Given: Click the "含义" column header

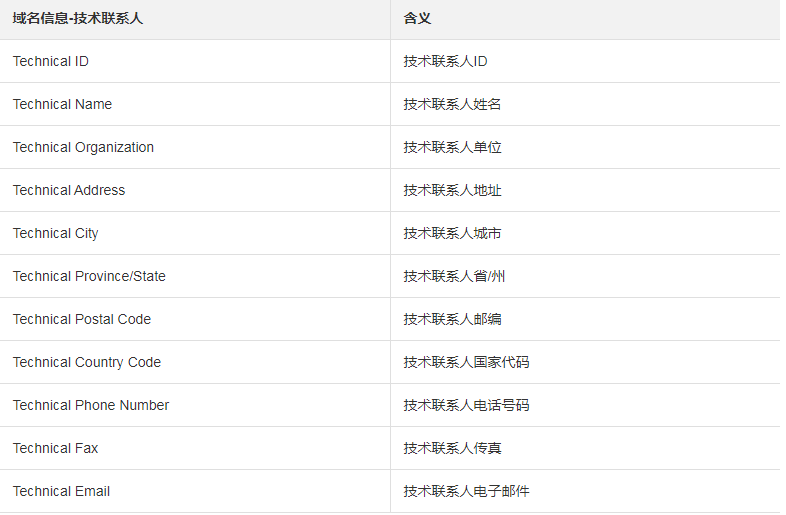Looking at the screenshot, I should tap(417, 19).
